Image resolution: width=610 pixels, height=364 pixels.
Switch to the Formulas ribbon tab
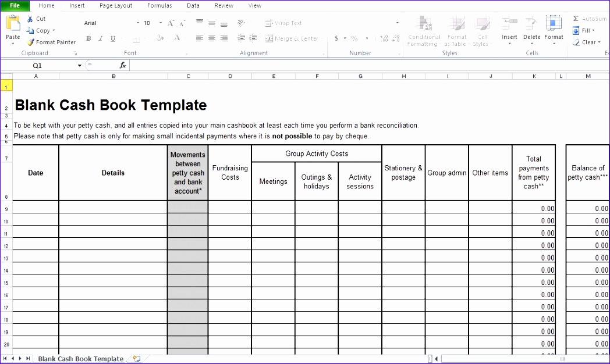[x=159, y=5]
